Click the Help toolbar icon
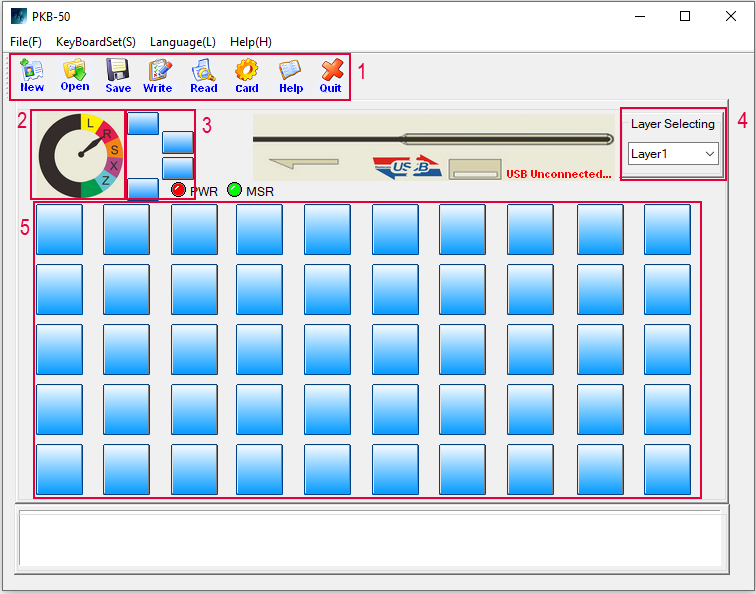The width and height of the screenshot is (756, 594). (x=291, y=76)
